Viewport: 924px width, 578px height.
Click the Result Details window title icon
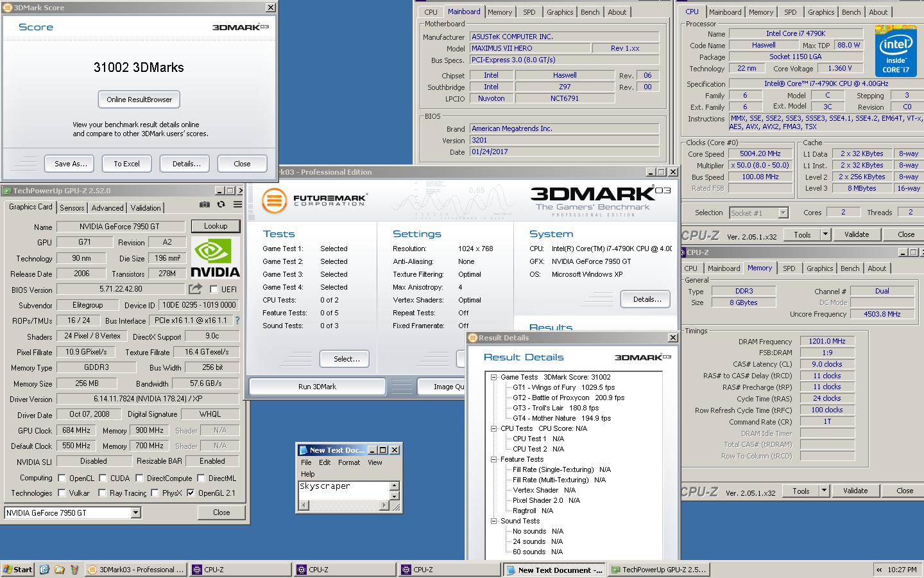point(473,338)
